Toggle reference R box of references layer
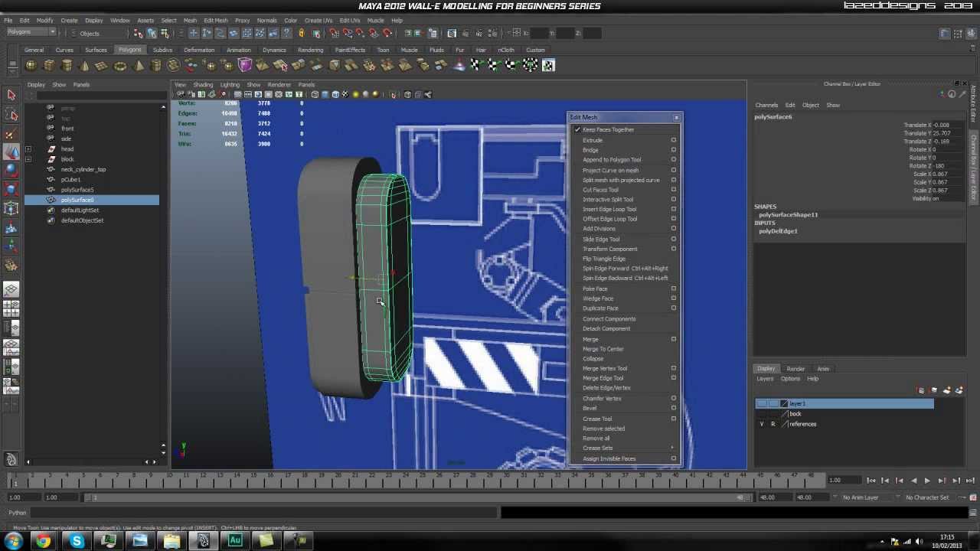Viewport: 980px width, 551px height. [x=773, y=424]
